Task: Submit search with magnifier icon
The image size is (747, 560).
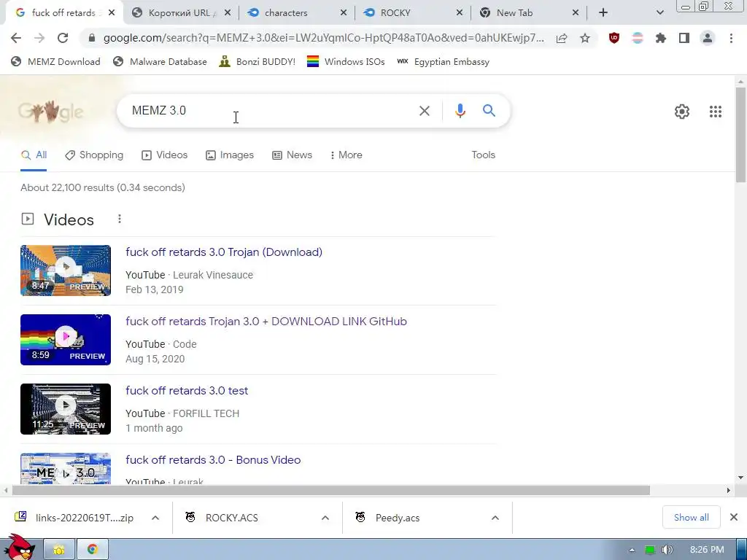Action: (489, 111)
